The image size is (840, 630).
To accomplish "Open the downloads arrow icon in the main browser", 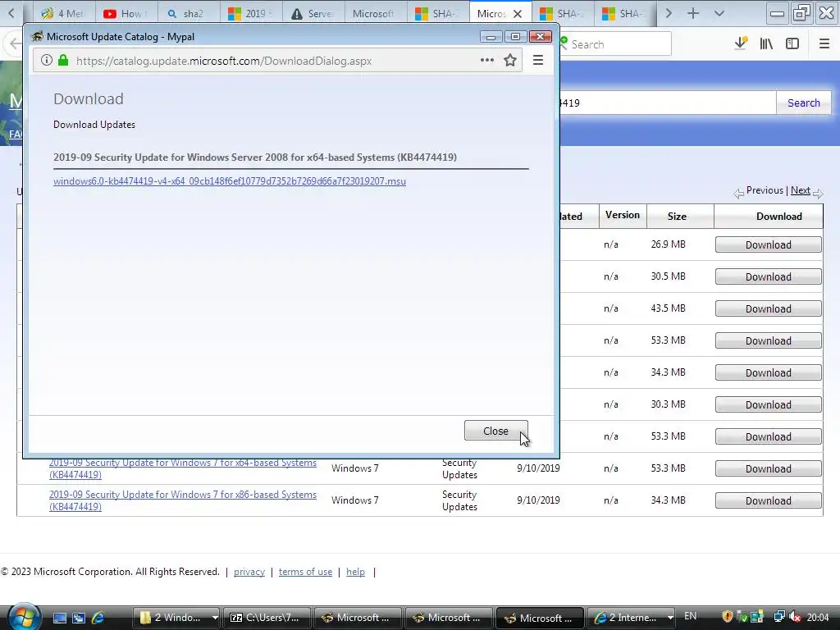I will pos(741,43).
